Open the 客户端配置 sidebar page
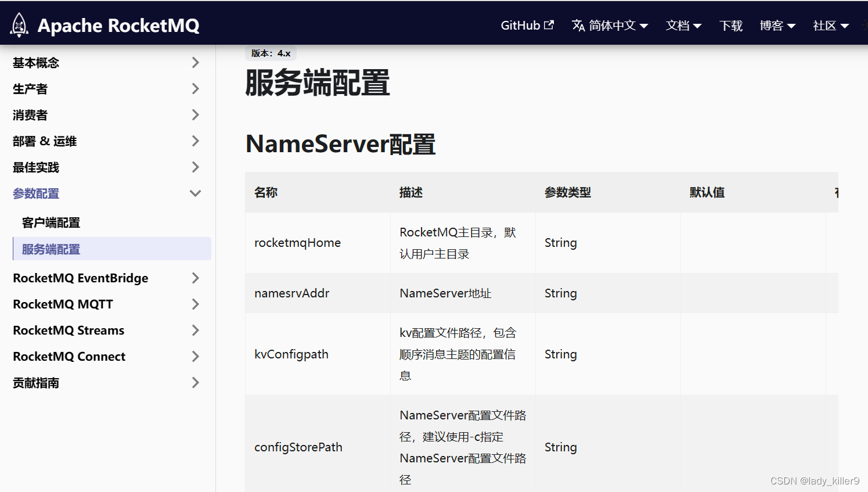The width and height of the screenshot is (868, 492). pyautogui.click(x=51, y=222)
